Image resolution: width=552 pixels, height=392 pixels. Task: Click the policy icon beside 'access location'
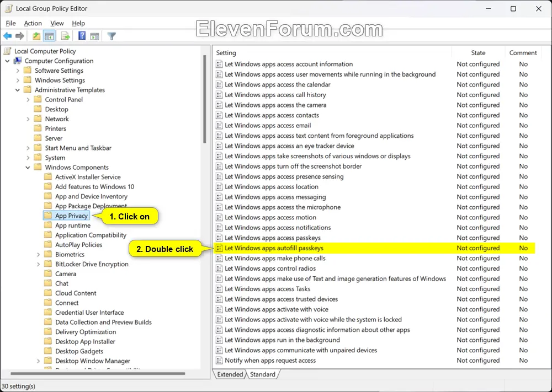click(x=219, y=187)
